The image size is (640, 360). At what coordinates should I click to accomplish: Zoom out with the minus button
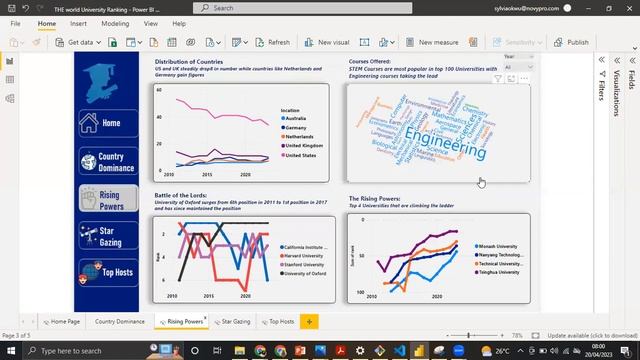(x=448, y=336)
